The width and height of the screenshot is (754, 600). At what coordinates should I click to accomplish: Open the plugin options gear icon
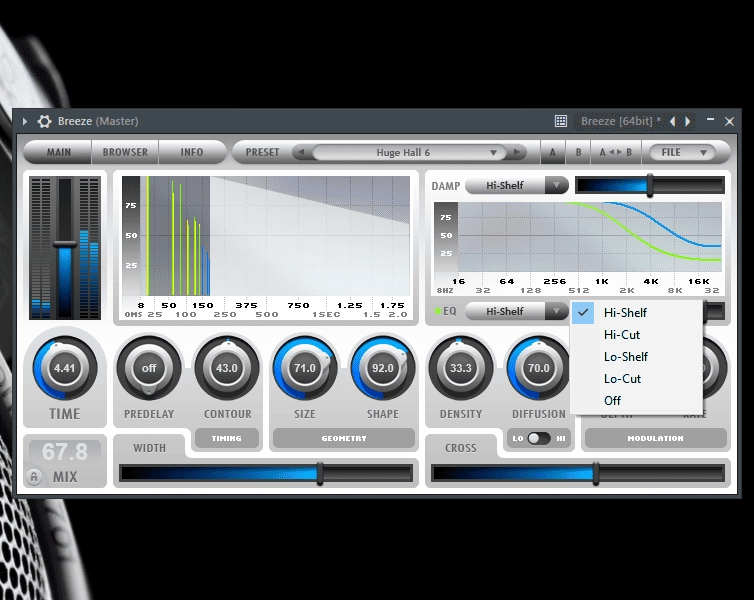pos(44,121)
